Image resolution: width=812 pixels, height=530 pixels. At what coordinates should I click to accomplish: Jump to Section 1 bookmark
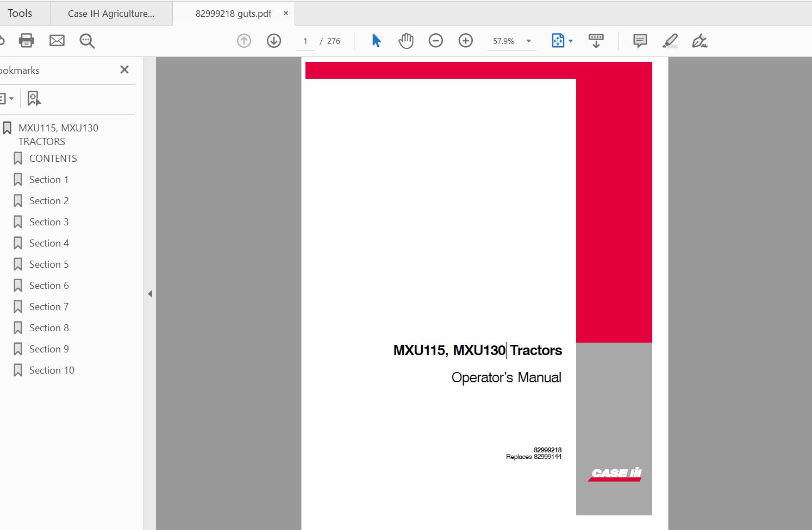point(49,180)
